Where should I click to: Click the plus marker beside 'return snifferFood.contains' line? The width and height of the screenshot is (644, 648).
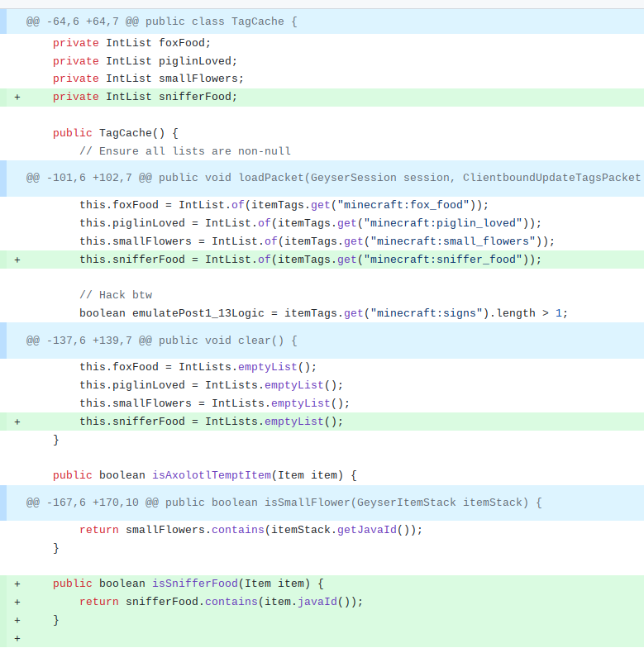(17, 602)
